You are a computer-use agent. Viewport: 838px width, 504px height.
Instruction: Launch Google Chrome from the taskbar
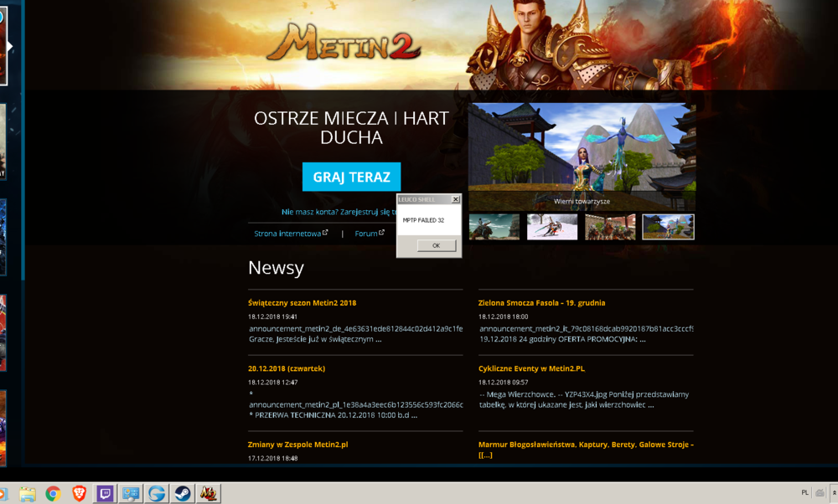53,494
